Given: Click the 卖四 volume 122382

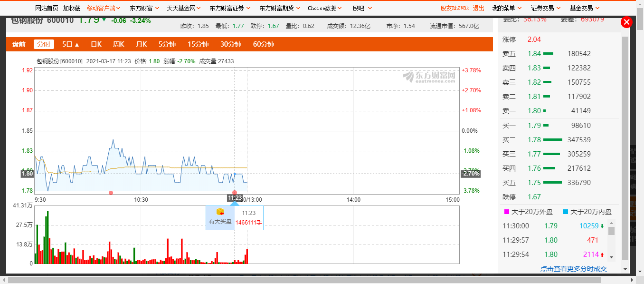Looking at the screenshot, I should pos(579,68).
